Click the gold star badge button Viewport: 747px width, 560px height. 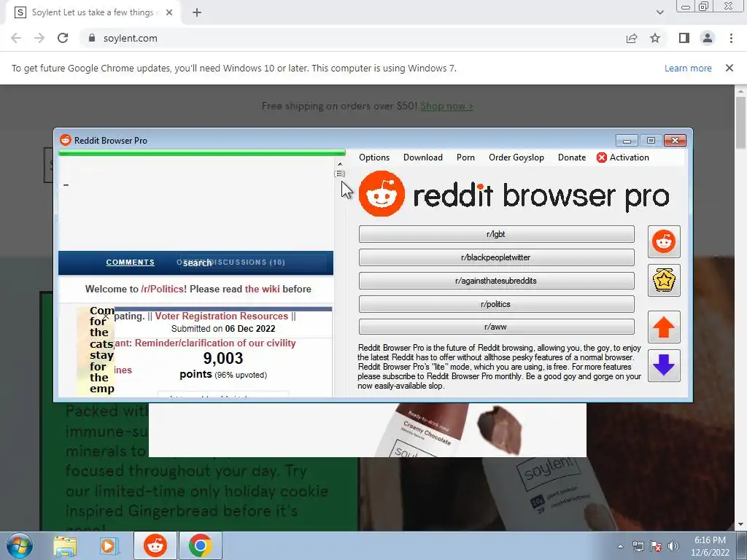[x=664, y=281]
